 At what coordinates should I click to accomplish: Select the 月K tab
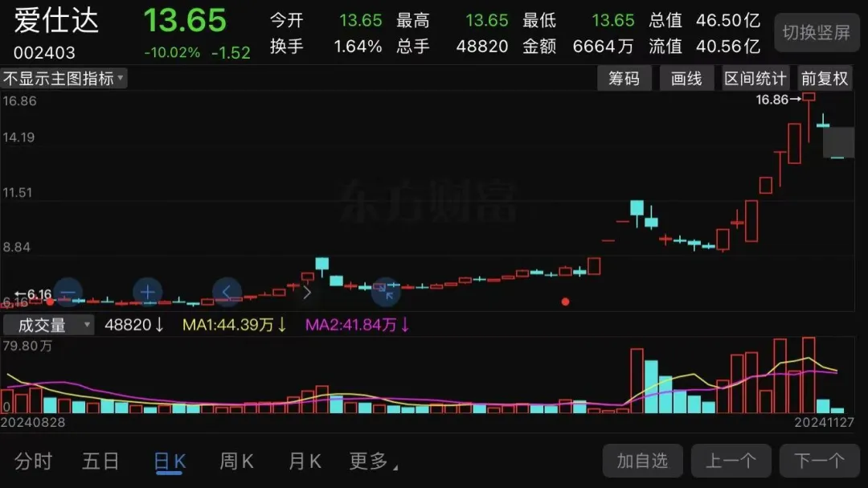coord(305,461)
